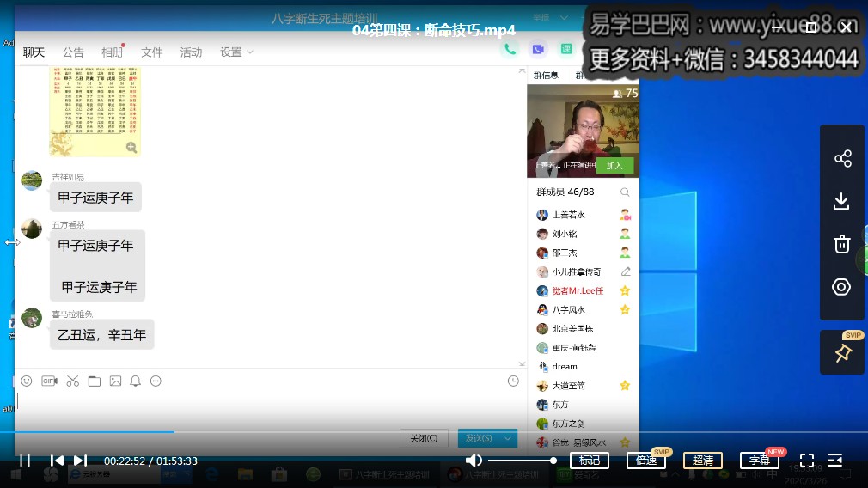Toggle fullscreen mode in player
The width and height of the screenshot is (868, 488).
[x=807, y=461]
